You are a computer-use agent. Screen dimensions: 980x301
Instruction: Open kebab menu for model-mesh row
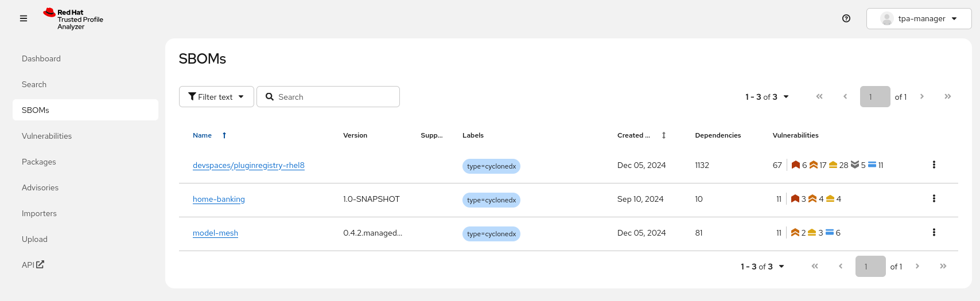pos(934,233)
